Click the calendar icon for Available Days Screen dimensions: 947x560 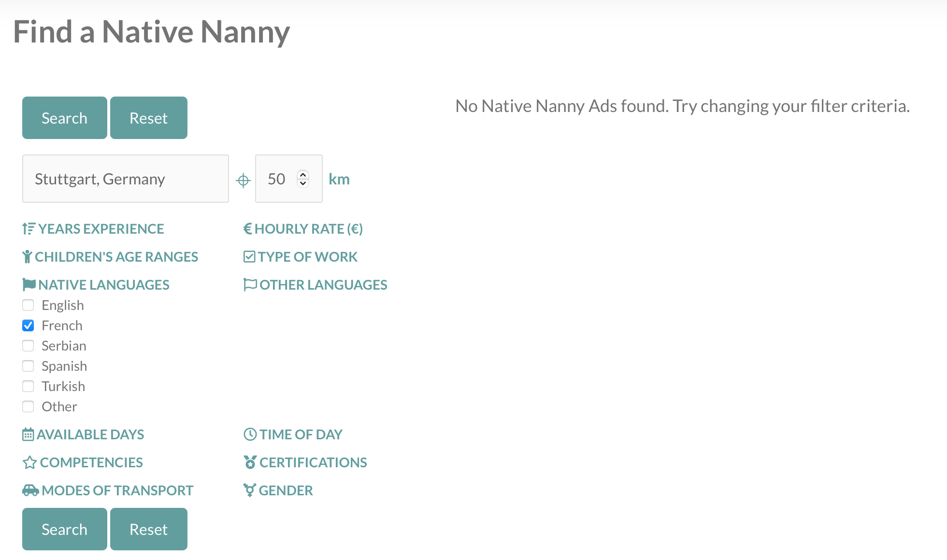(x=28, y=434)
